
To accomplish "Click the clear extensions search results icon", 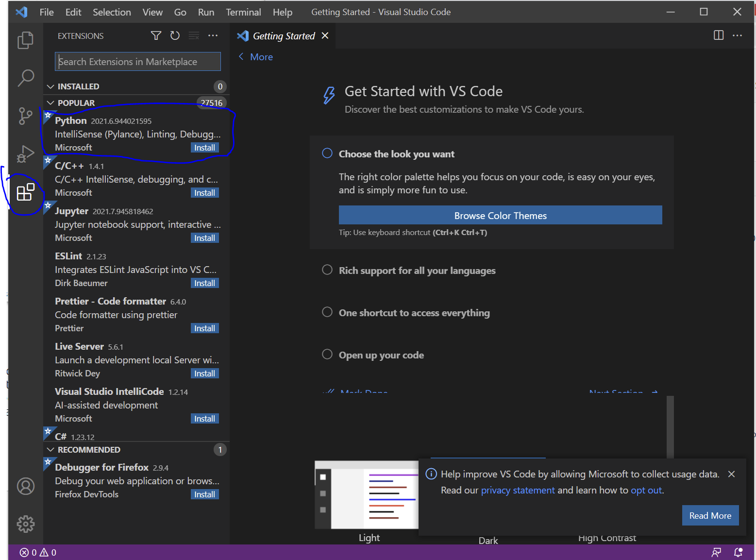I will click(x=194, y=35).
